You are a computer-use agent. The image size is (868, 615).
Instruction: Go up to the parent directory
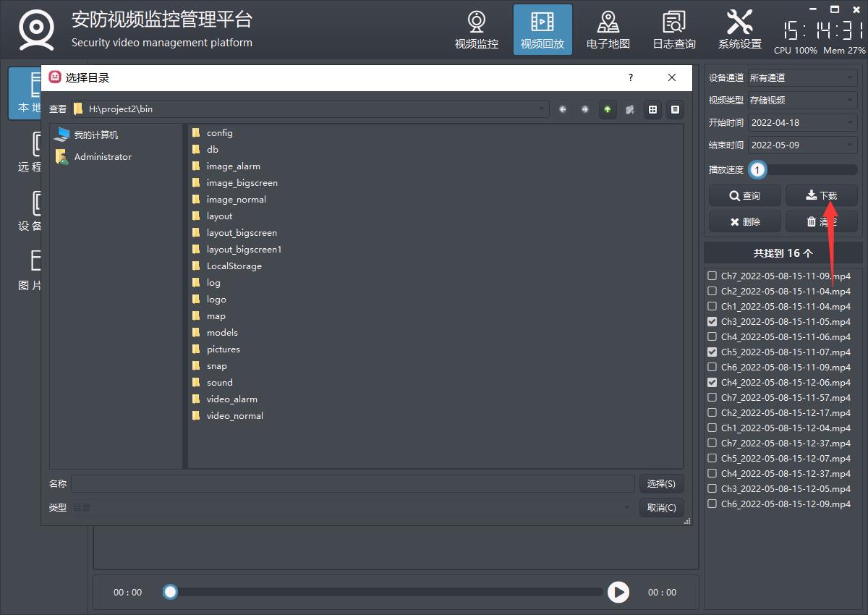click(607, 109)
